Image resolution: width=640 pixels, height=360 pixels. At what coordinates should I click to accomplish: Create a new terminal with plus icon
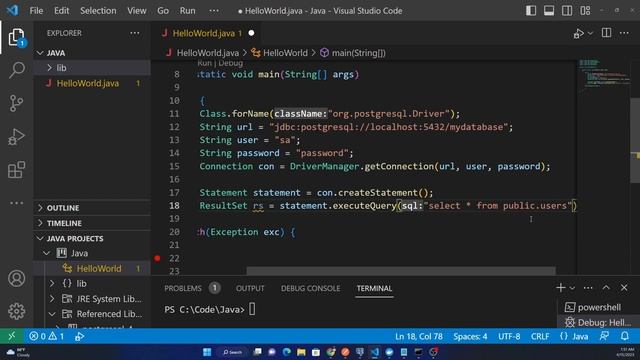560,288
